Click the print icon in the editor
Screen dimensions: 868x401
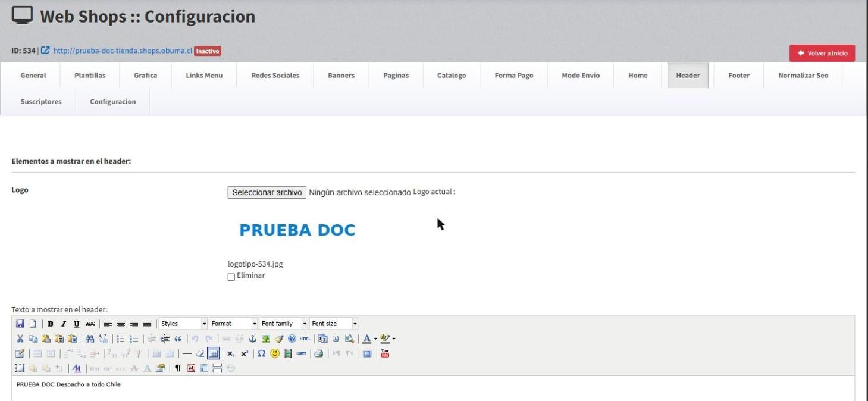coord(318,353)
